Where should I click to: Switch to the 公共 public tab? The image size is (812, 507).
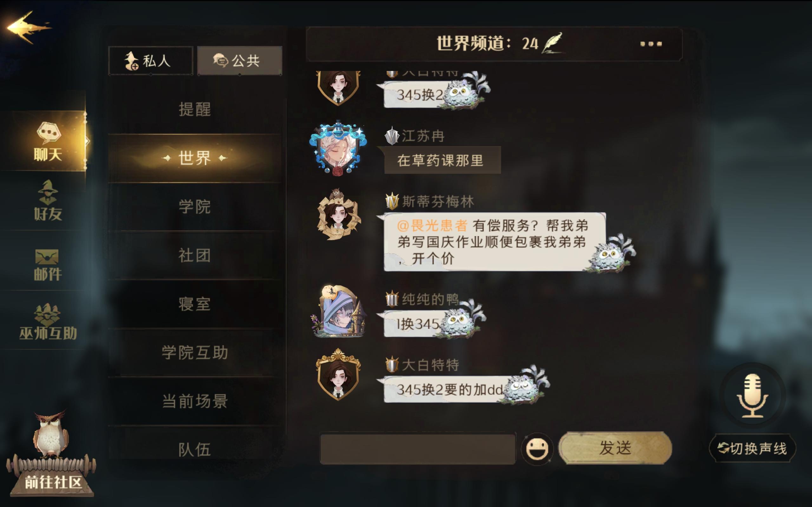[239, 61]
